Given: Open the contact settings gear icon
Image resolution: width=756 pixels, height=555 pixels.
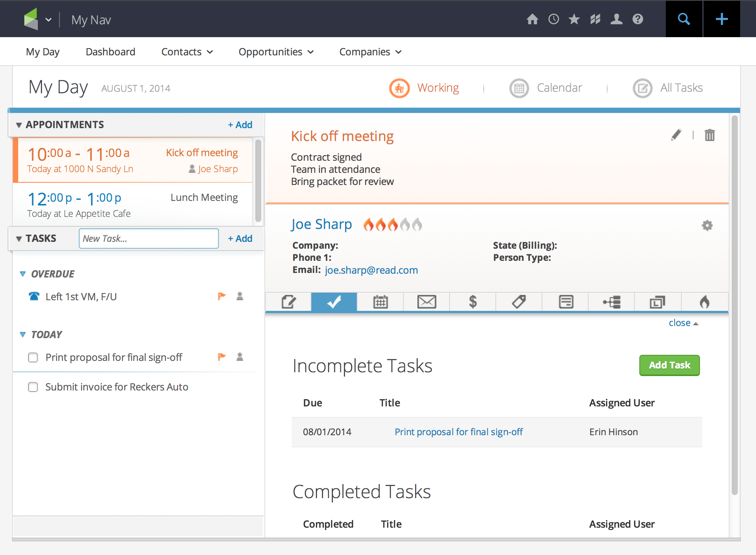Looking at the screenshot, I should pyautogui.click(x=708, y=225).
